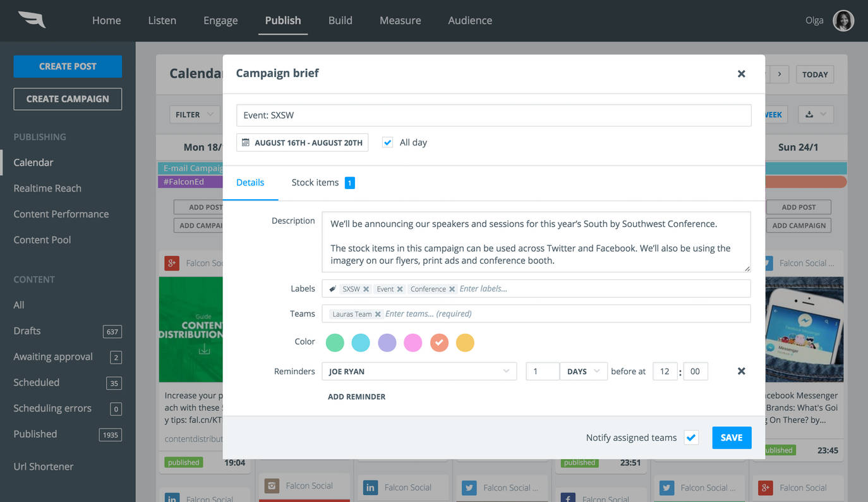
Task: Select the purple campaign color swatch
Action: point(387,342)
